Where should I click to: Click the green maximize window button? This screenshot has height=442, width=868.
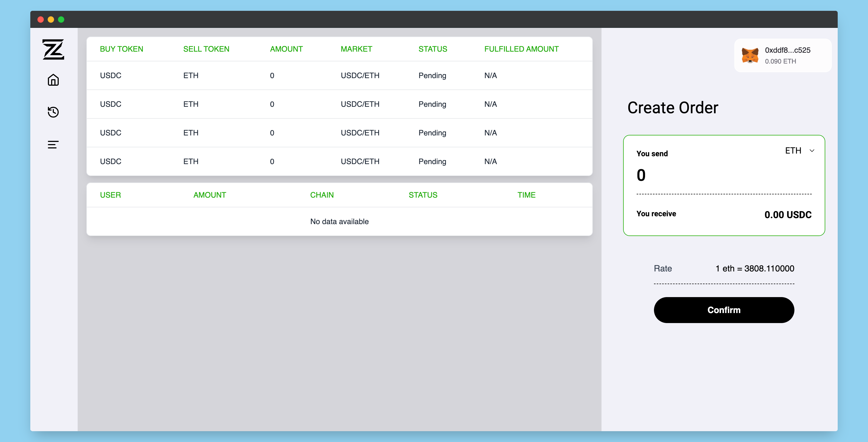coord(61,19)
